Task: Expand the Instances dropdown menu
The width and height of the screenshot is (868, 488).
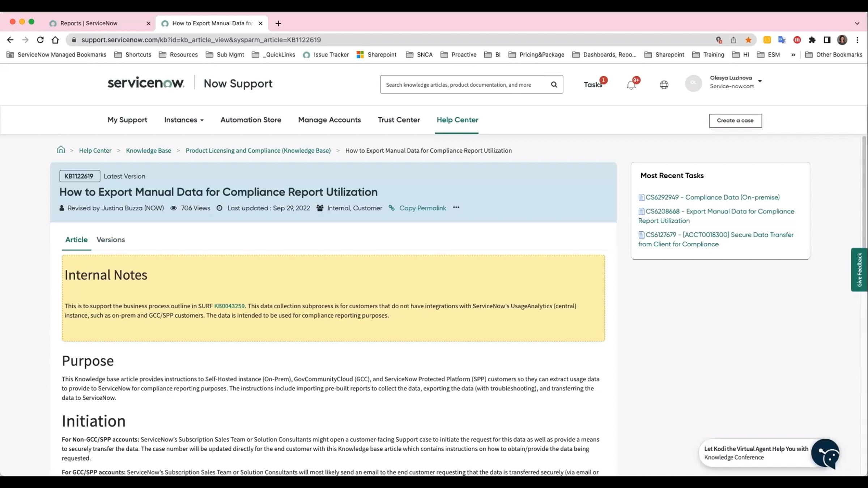Action: [184, 120]
